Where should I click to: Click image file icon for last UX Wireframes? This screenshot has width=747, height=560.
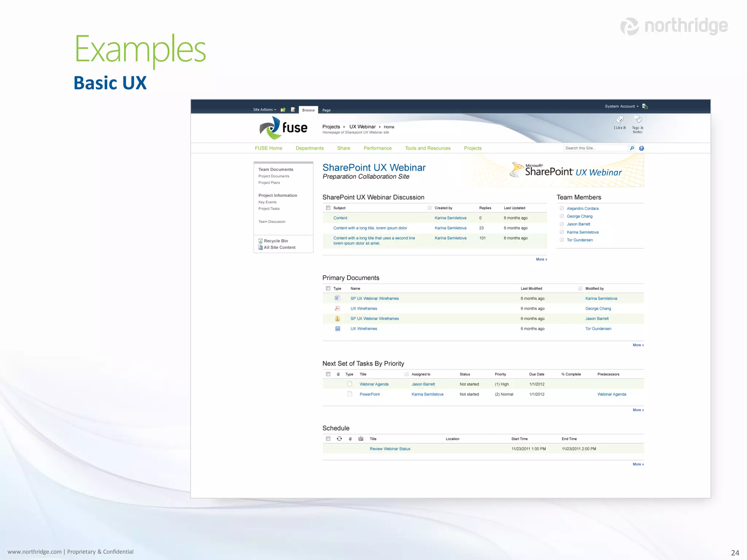[337, 328]
